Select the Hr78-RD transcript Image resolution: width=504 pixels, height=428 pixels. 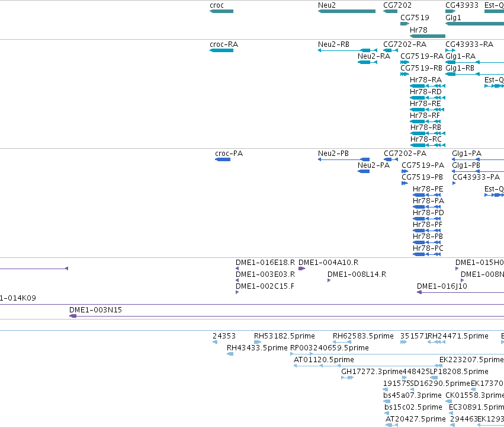click(428, 98)
